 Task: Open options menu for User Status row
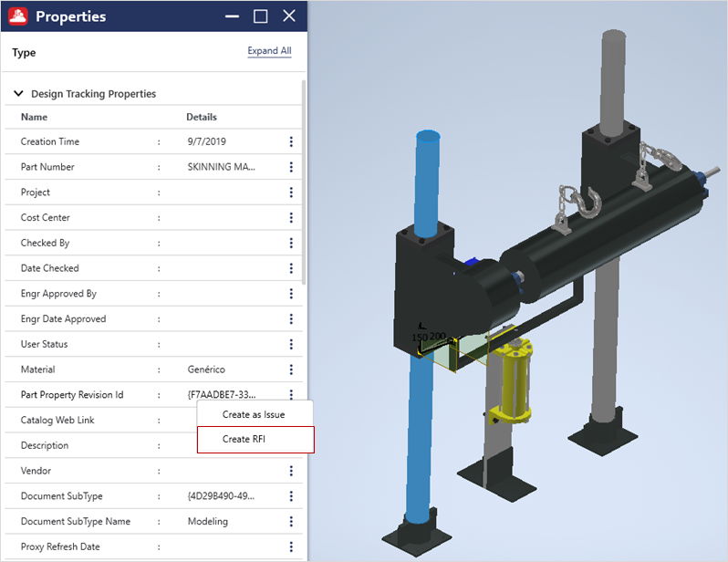pyautogui.click(x=291, y=344)
